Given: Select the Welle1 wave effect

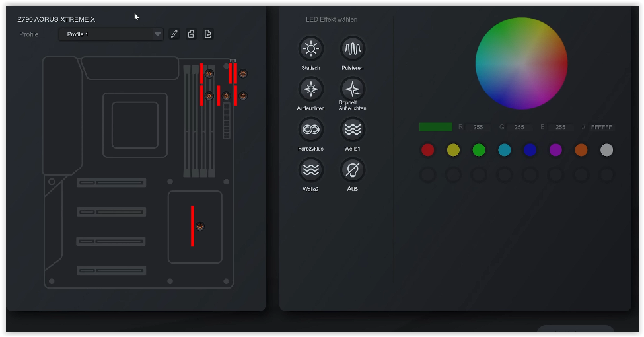Looking at the screenshot, I should click(353, 130).
